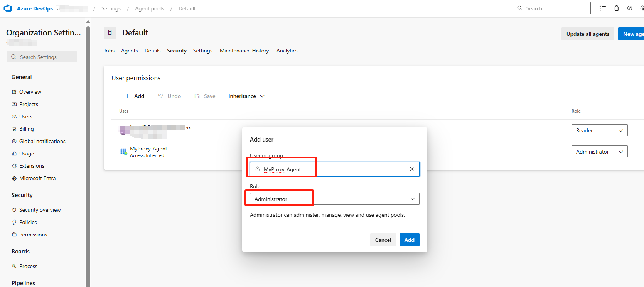644x287 pixels.
Task: Click the Agent pools breadcrumb link
Action: coord(150,8)
